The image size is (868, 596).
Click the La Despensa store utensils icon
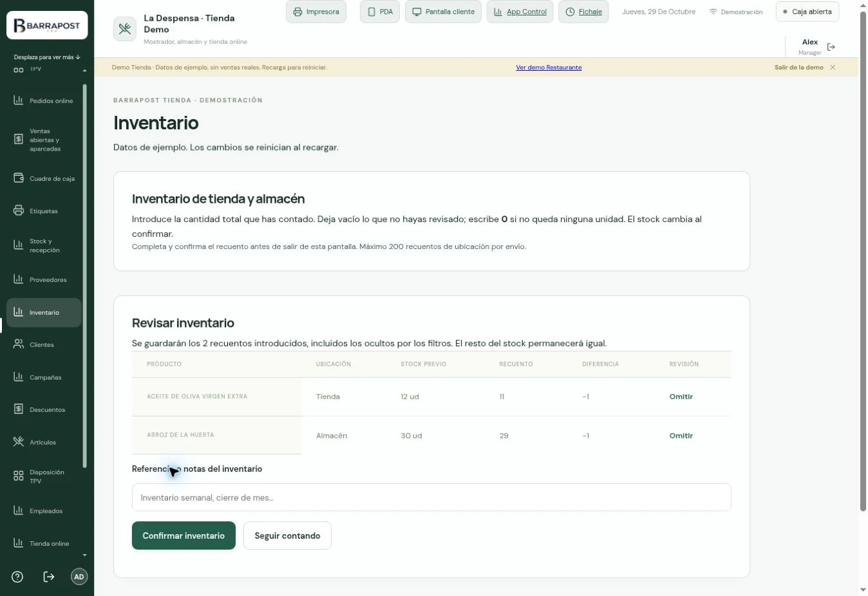[125, 29]
